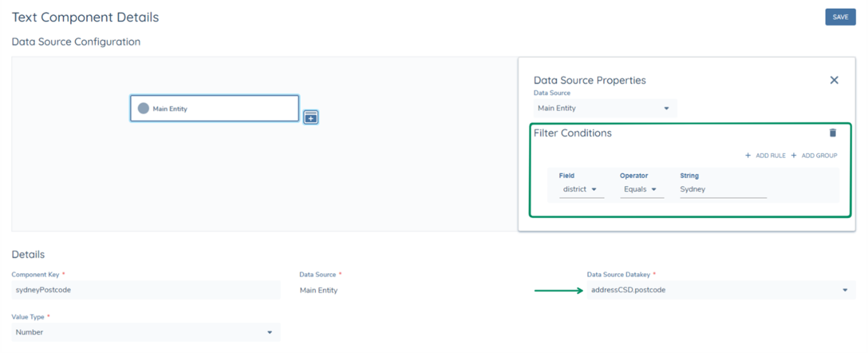
Task: Click the Text Component Details page title
Action: 85,18
